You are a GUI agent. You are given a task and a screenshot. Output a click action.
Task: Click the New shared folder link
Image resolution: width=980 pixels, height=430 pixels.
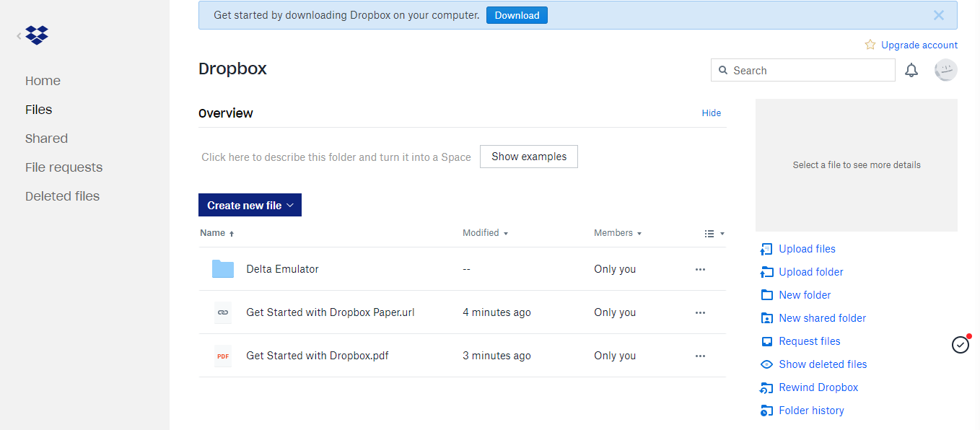coord(822,318)
